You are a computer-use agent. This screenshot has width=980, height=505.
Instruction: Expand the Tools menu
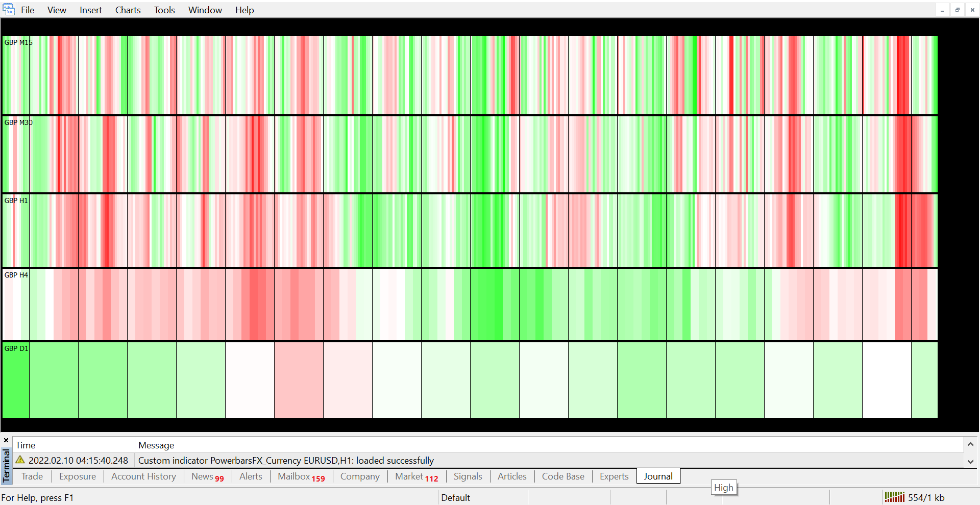(164, 10)
